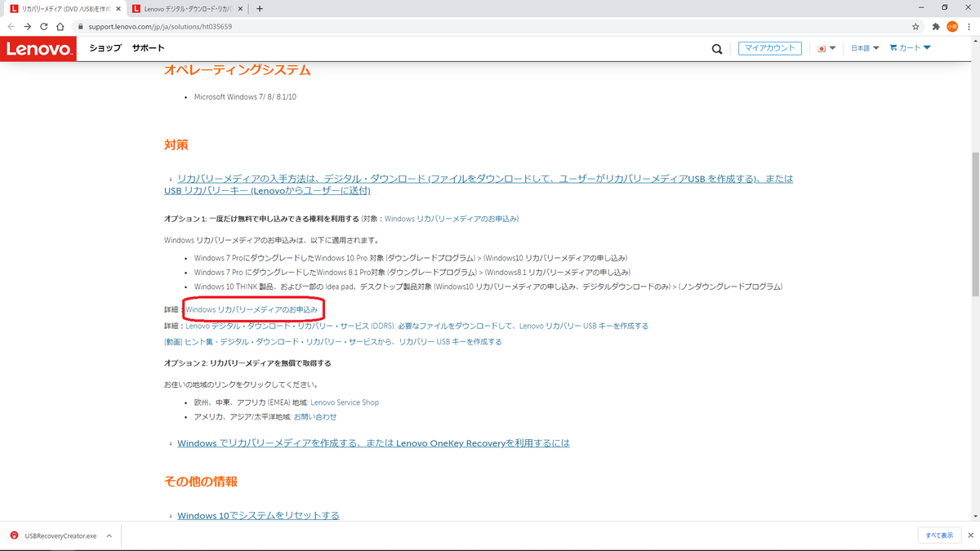Open the country flag dropdown

(826, 48)
